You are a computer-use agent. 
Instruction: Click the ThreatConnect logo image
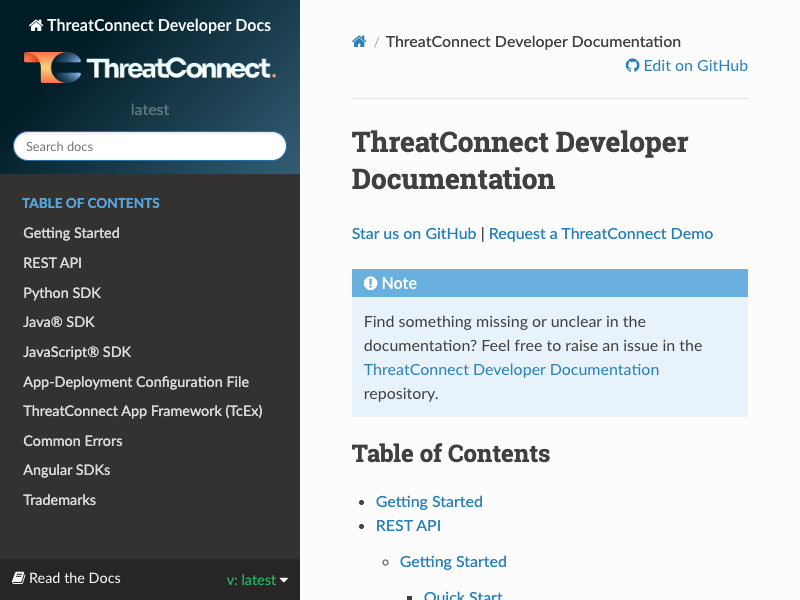(x=150, y=67)
